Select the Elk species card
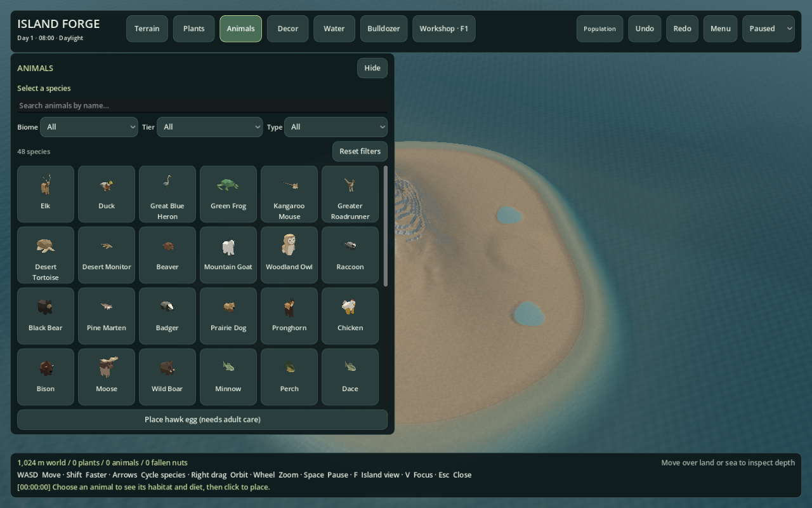Image resolution: width=812 pixels, height=508 pixels. coord(46,194)
